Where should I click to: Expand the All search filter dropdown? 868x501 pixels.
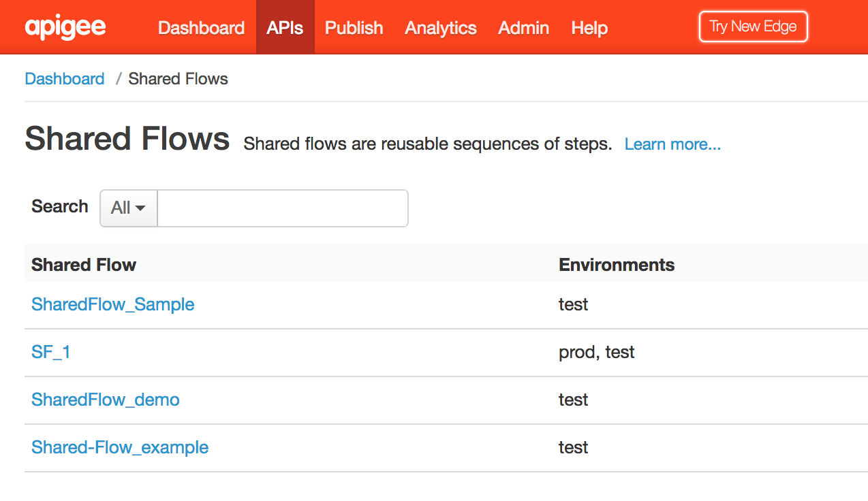coord(129,208)
